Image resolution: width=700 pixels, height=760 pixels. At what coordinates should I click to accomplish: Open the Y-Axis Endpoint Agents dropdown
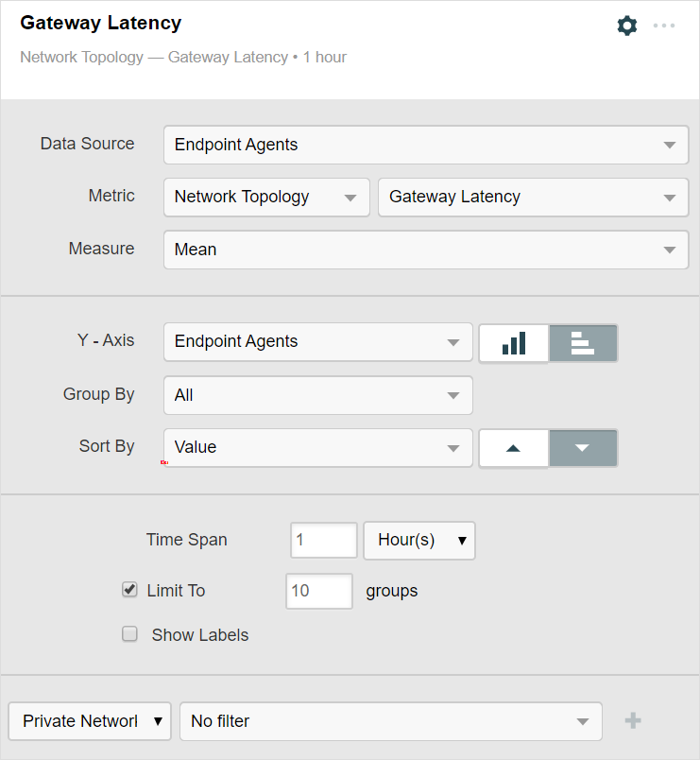[317, 342]
